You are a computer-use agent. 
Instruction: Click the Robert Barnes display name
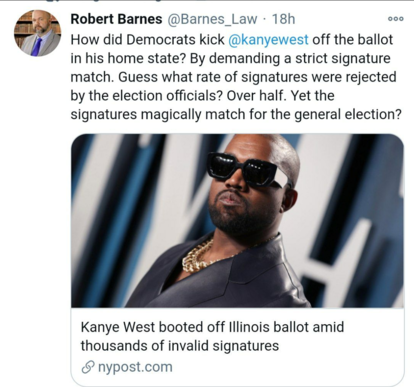pos(116,19)
